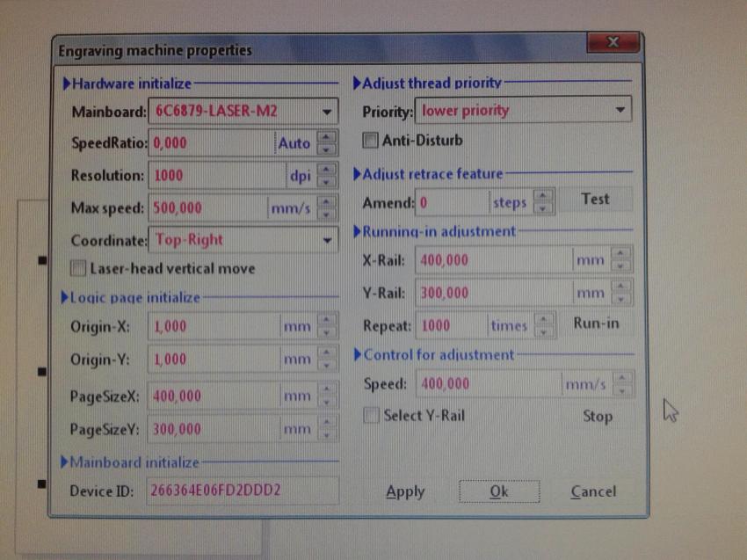
Task: Check the Select Y-Rail option
Action: pyautogui.click(x=372, y=415)
